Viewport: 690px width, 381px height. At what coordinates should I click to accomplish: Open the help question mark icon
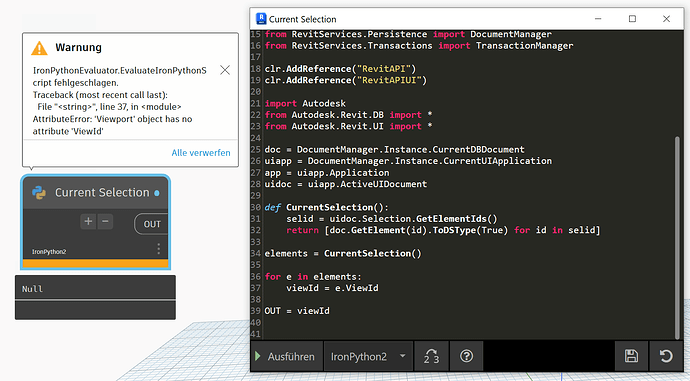466,356
